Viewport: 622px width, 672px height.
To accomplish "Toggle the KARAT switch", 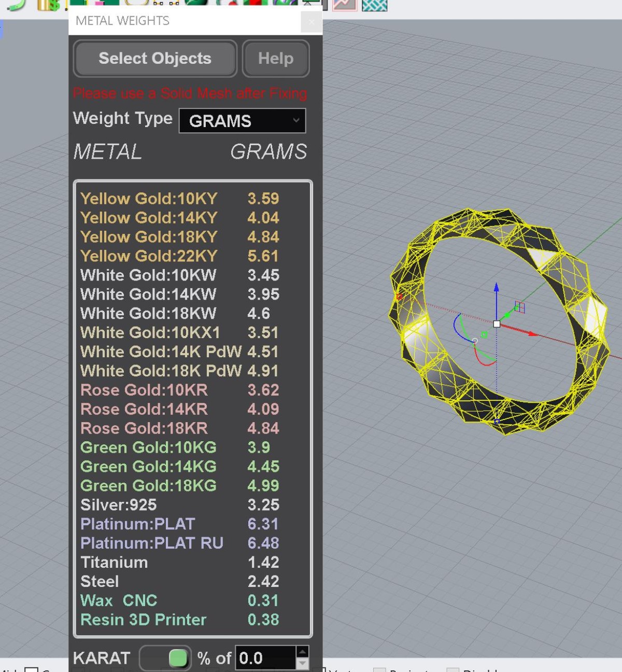I will point(166,658).
